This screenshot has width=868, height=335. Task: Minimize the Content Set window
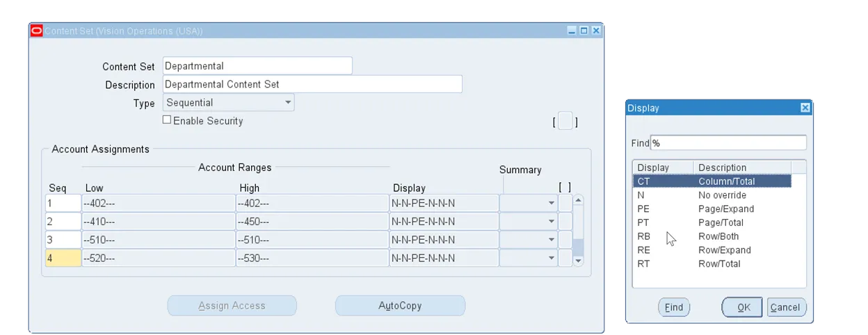pyautogui.click(x=572, y=31)
